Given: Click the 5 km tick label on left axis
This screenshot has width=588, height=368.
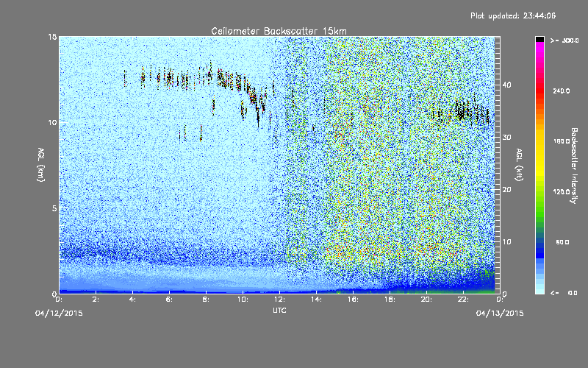Looking at the screenshot, I should pyautogui.click(x=54, y=208).
